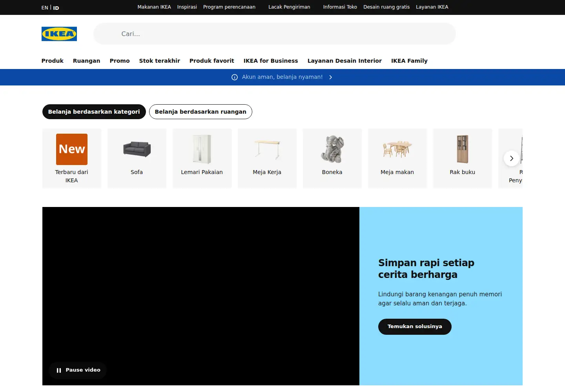This screenshot has height=392, width=565.
Task: Click the chevron after 'Akun aman' banner
Action: coord(331,77)
